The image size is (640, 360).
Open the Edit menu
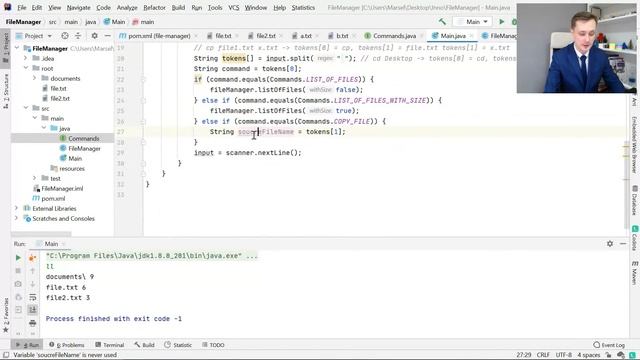(x=37, y=7)
